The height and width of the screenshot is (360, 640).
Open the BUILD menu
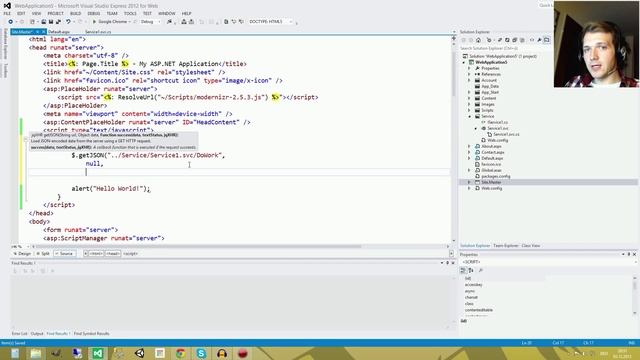click(76, 13)
